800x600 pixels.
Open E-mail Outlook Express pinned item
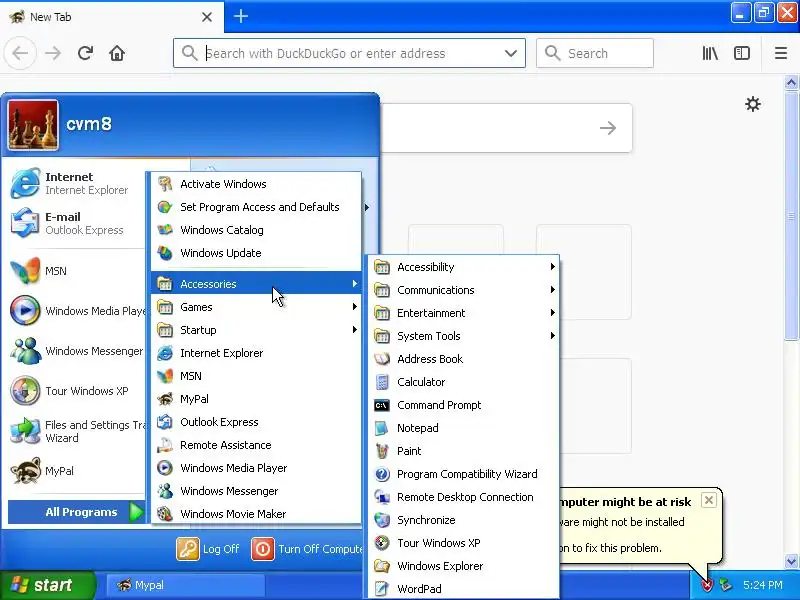(76, 223)
